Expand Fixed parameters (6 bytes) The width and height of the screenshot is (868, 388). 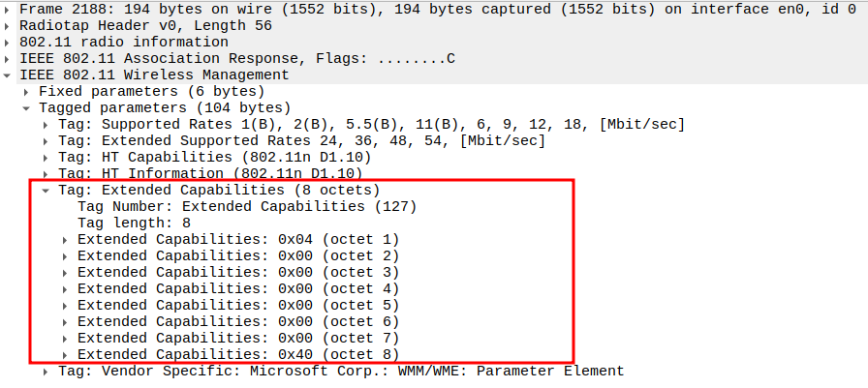(28, 91)
